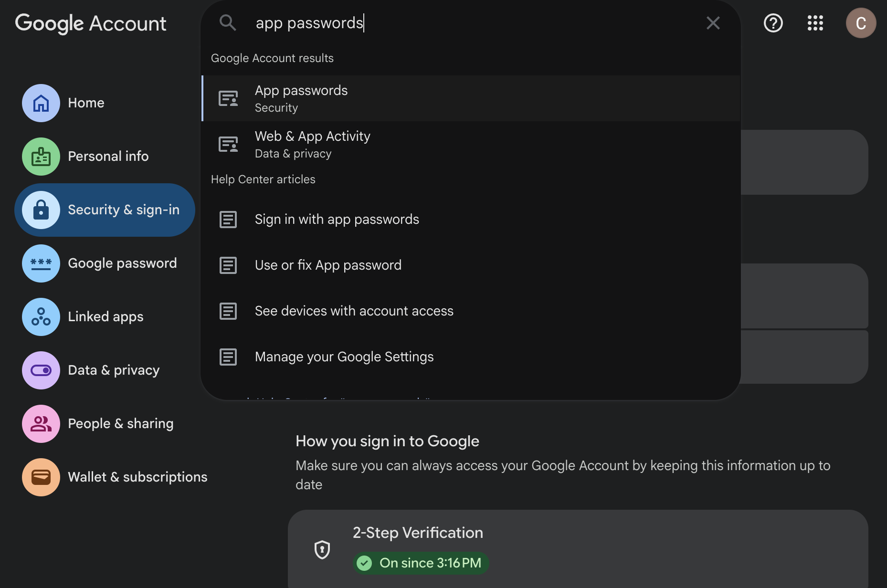Viewport: 887px width, 588px height.
Task: Select the Web & App Activity result
Action: (x=471, y=144)
